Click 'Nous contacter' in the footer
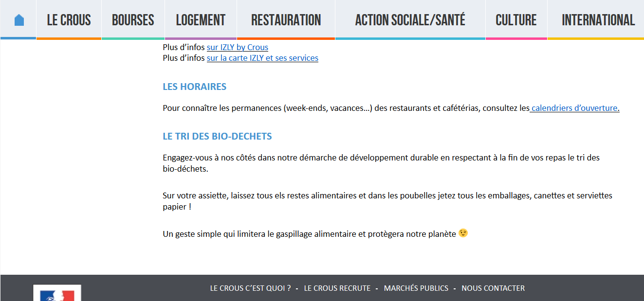The height and width of the screenshot is (301, 644). pyautogui.click(x=493, y=288)
